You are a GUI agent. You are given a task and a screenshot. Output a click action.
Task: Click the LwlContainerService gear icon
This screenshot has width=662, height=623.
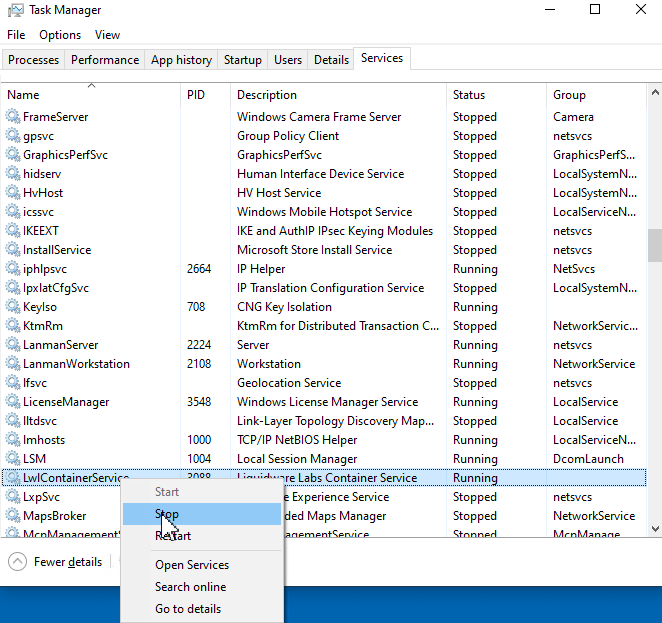click(x=13, y=477)
